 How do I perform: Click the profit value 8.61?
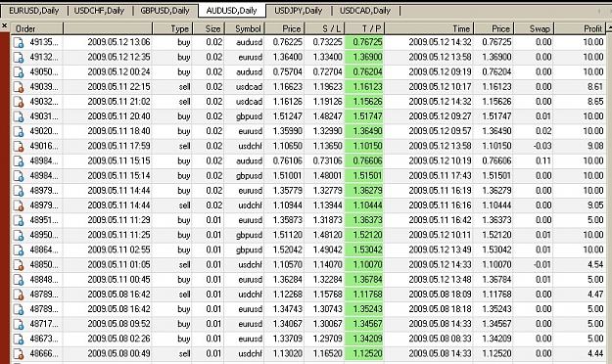(x=595, y=87)
